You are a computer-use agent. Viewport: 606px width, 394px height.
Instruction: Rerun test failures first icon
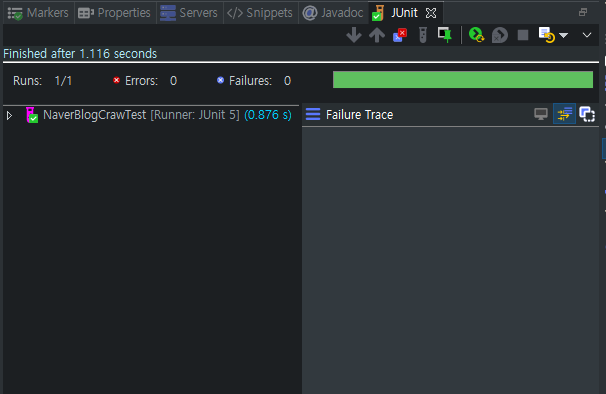coord(499,35)
